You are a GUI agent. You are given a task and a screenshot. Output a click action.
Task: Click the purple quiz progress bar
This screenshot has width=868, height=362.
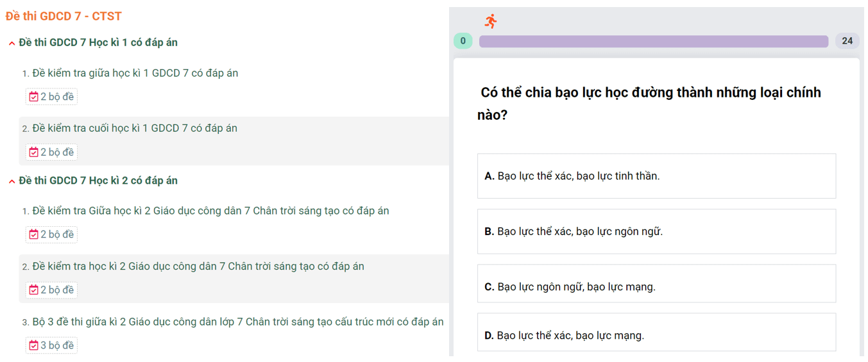click(653, 41)
